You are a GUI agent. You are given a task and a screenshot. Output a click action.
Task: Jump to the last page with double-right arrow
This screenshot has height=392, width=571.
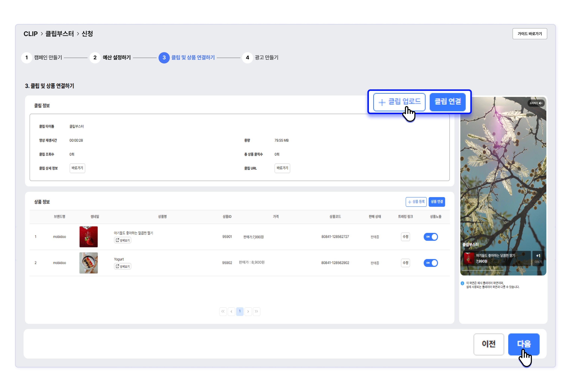point(257,311)
